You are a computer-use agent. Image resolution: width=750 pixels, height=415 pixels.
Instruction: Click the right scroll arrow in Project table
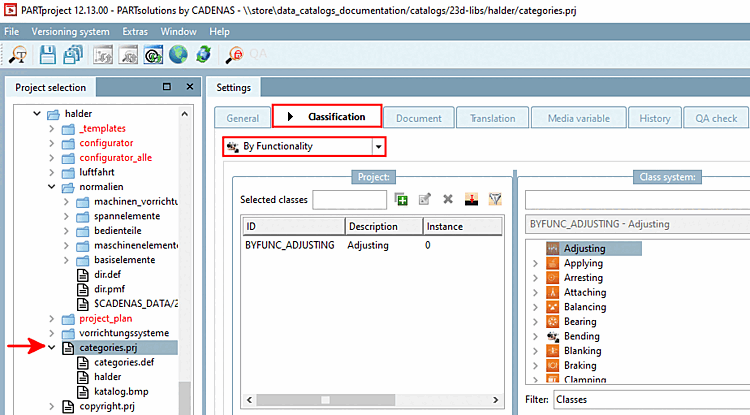496,400
